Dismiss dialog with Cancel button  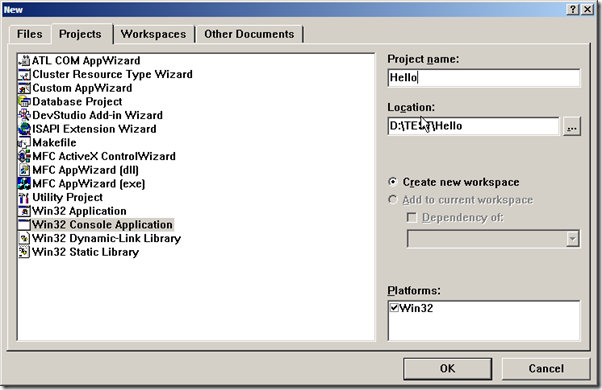(546, 369)
